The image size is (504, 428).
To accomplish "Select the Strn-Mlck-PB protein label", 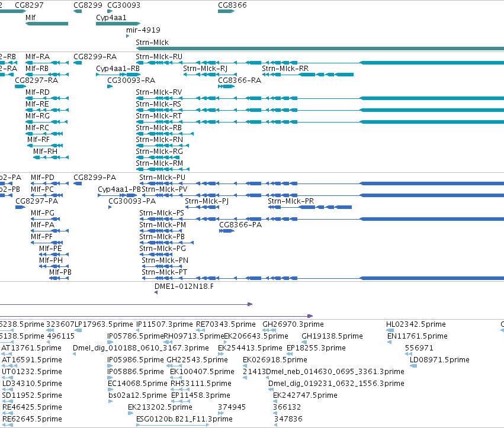I will (162, 236).
